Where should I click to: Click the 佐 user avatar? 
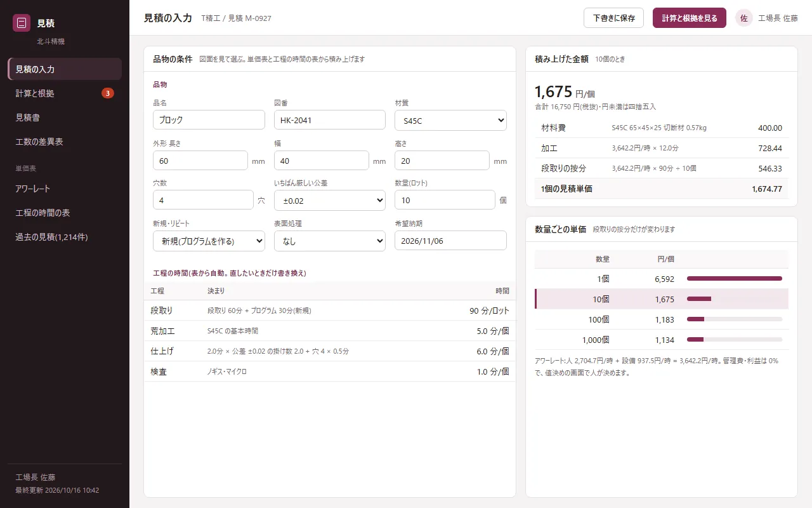pyautogui.click(x=743, y=18)
